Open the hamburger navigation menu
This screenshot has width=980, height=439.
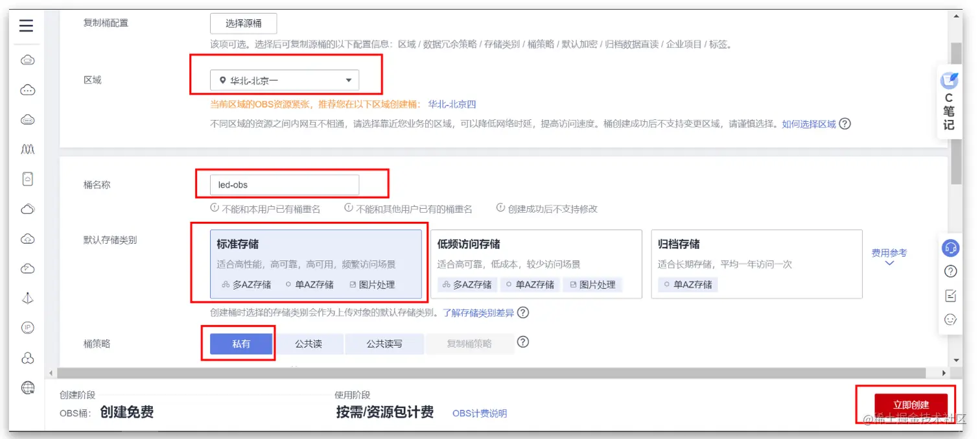[25, 25]
